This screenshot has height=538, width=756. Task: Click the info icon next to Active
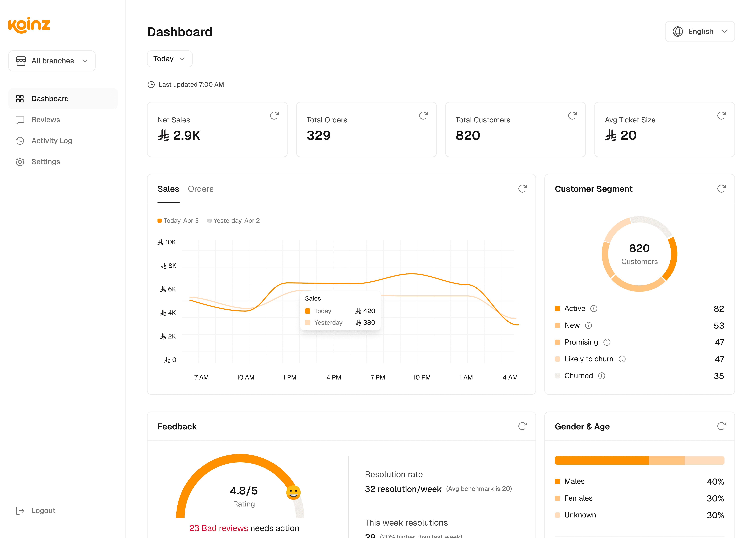click(x=594, y=309)
